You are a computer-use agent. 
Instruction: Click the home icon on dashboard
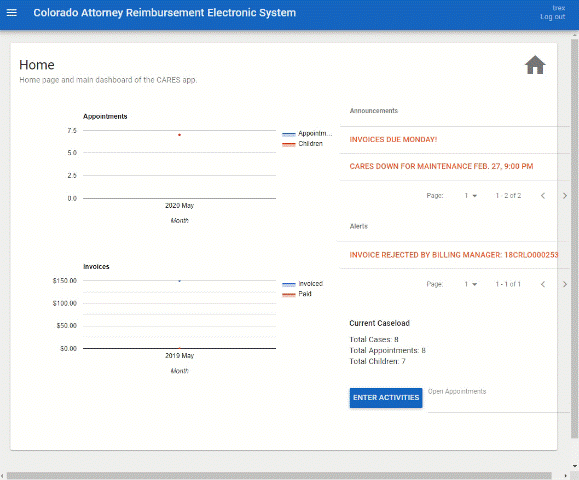535,65
